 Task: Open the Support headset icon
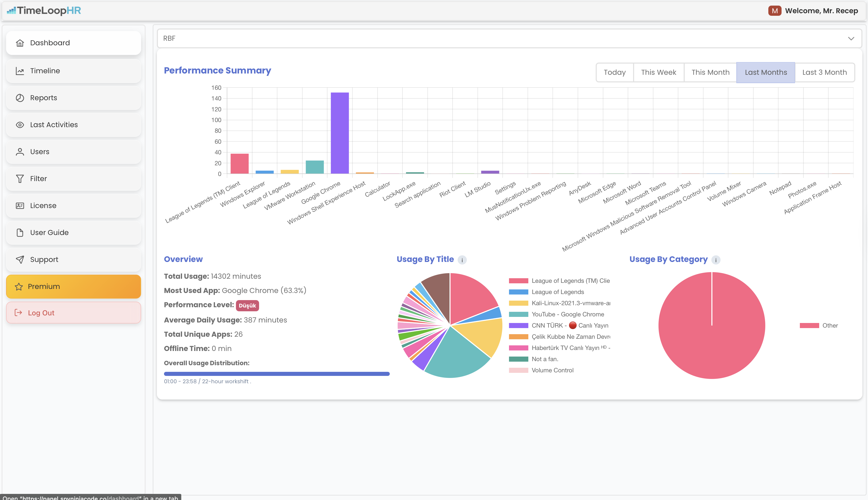tap(20, 260)
